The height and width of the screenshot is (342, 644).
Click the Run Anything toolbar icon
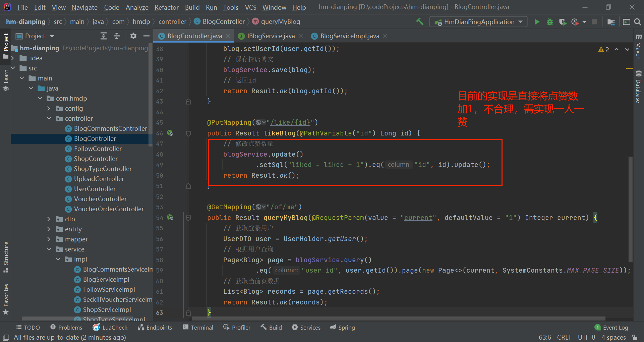coord(626,22)
